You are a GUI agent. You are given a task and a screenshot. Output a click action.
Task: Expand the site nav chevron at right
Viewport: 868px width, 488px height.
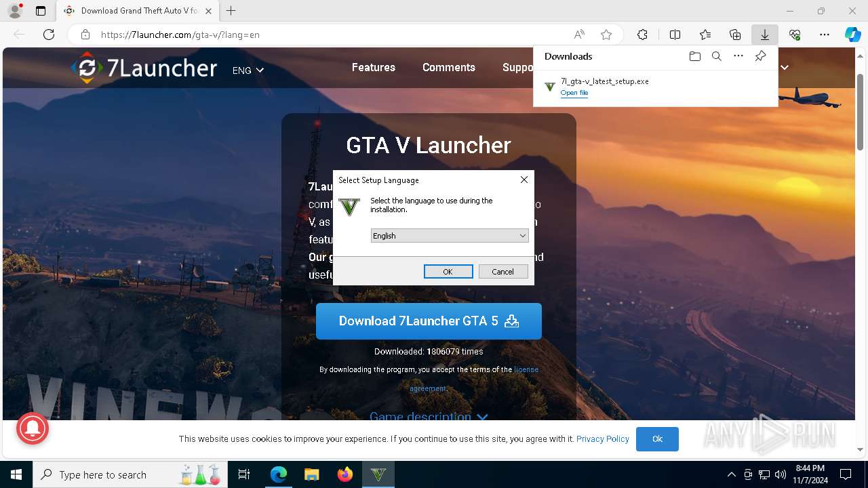785,67
